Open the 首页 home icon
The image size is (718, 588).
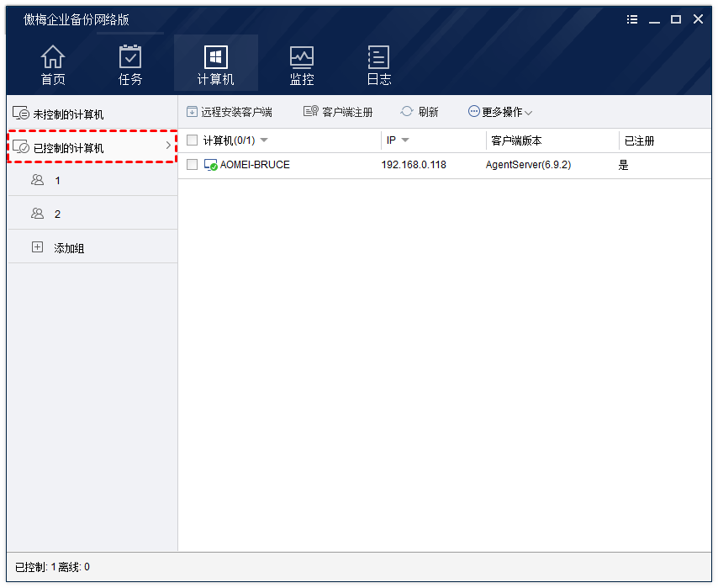coord(53,56)
